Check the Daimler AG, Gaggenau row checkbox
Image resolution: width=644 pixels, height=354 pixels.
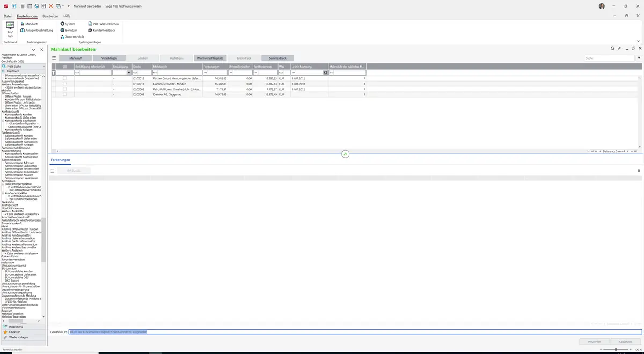coord(65,94)
